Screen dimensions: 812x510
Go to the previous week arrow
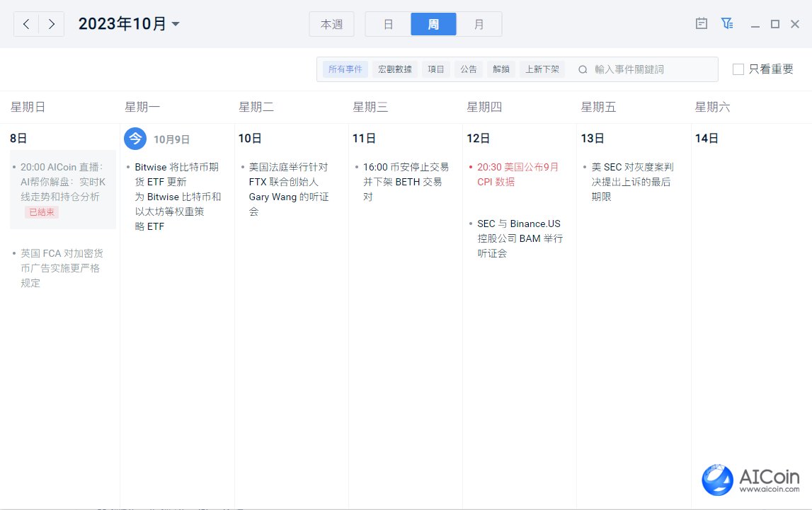tap(26, 24)
